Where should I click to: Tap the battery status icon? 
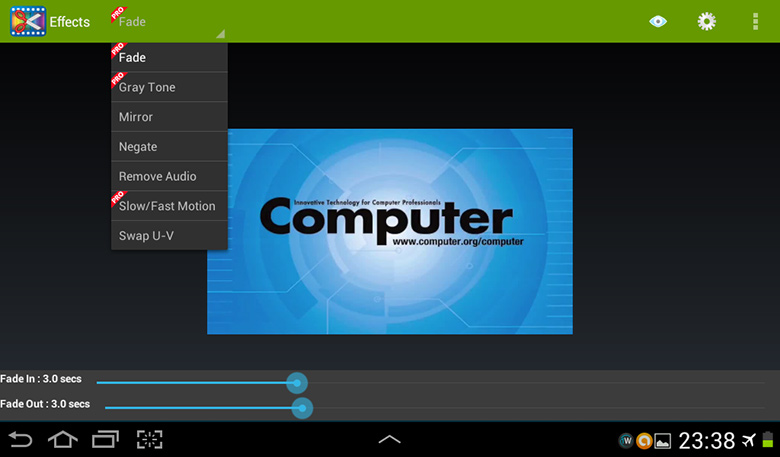coord(768,440)
